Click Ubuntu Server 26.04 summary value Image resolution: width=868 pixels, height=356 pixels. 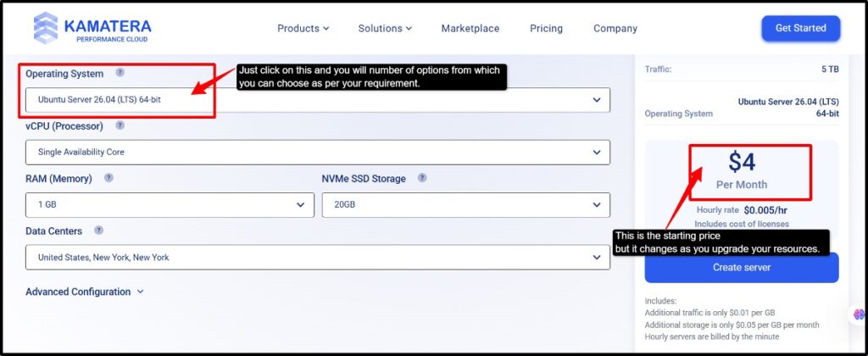[788, 108]
